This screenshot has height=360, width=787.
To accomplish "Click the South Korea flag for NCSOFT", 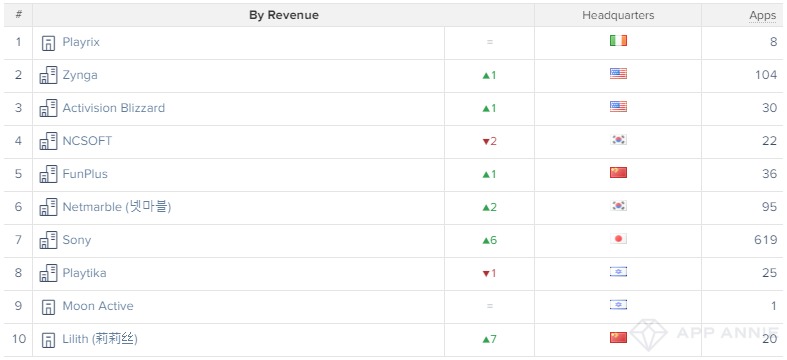I will pos(618,140).
